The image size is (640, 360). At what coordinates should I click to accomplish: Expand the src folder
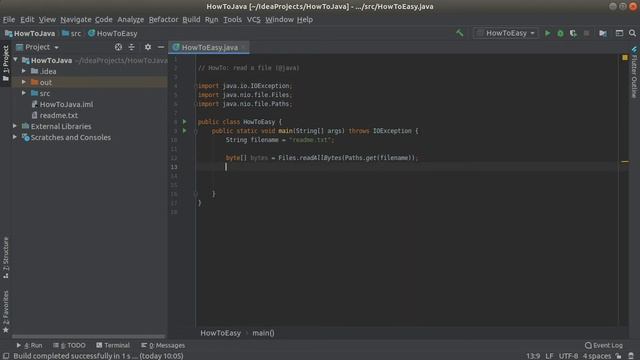coord(24,93)
